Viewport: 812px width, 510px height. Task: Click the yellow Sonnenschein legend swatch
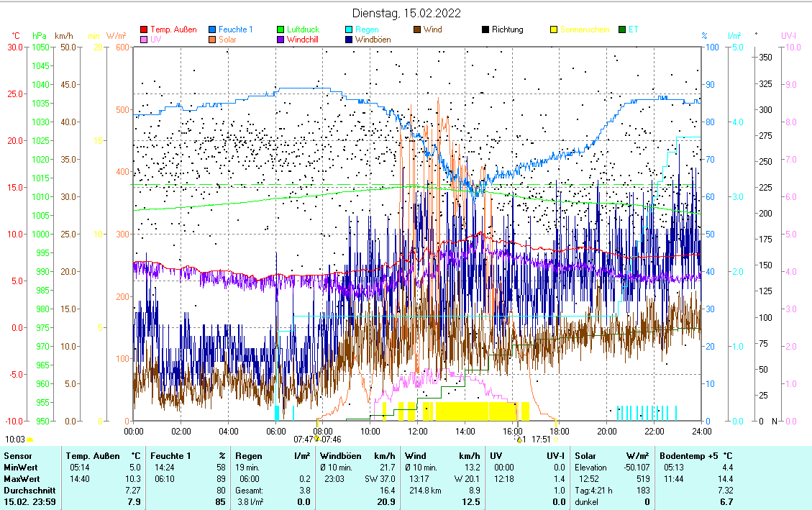click(554, 30)
